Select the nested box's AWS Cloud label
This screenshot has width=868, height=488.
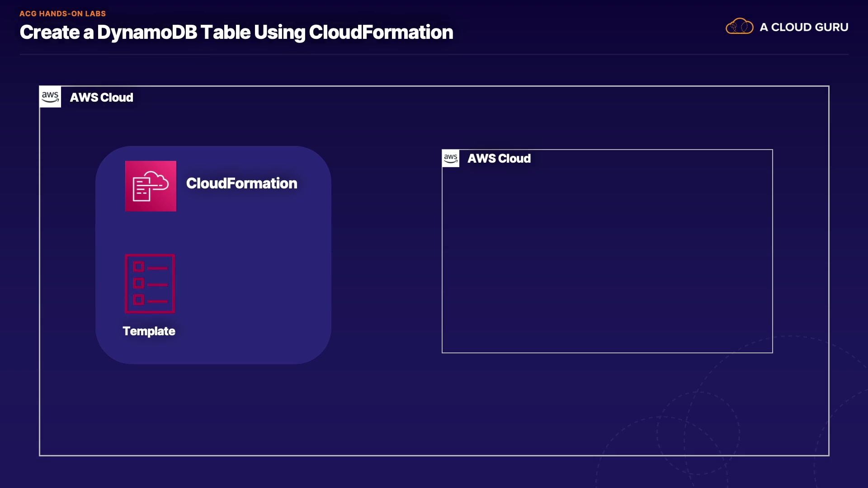[499, 159]
